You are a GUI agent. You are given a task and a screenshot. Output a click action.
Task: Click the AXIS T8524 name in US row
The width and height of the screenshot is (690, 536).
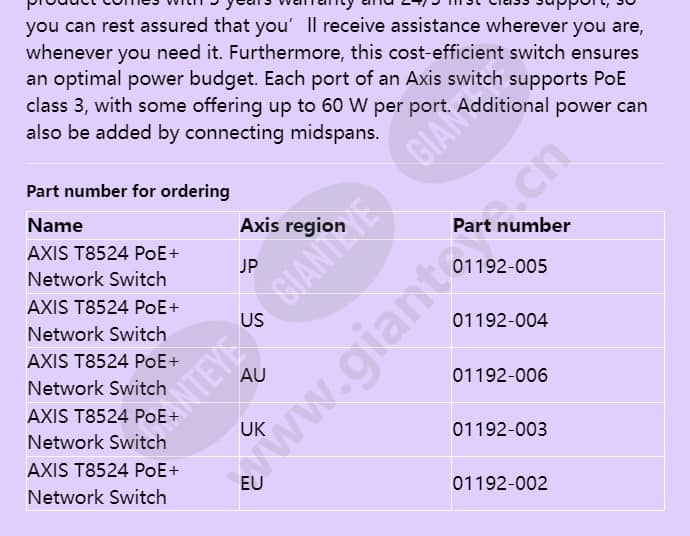click(103, 320)
